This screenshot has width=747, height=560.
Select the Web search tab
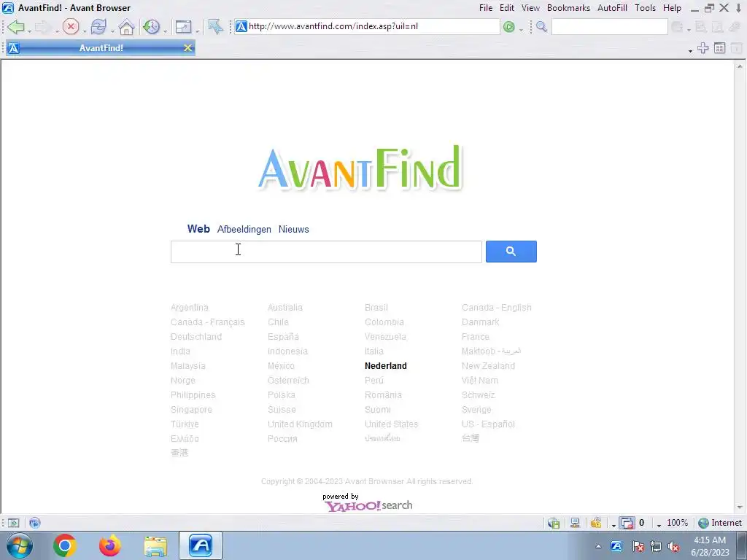pos(198,229)
